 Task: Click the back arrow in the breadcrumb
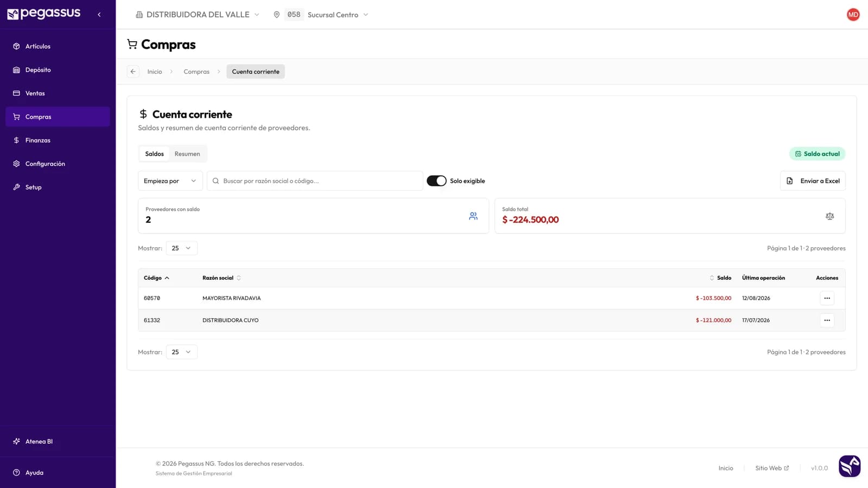(133, 72)
